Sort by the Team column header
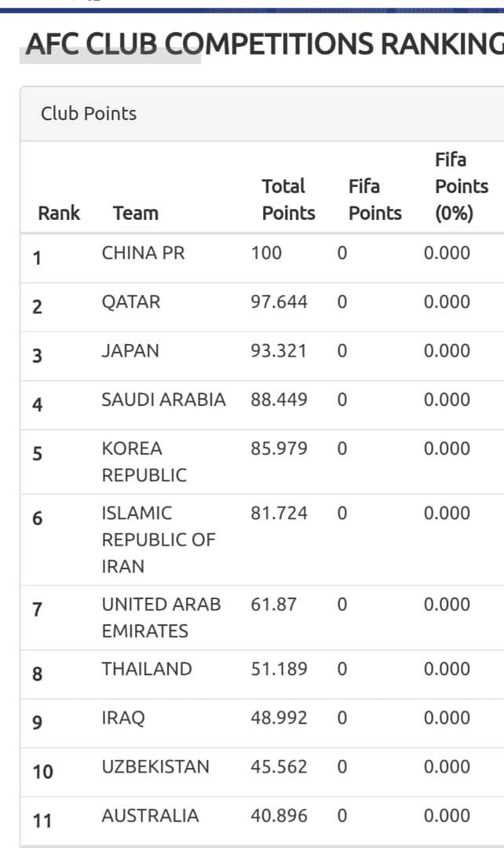 coord(135,213)
